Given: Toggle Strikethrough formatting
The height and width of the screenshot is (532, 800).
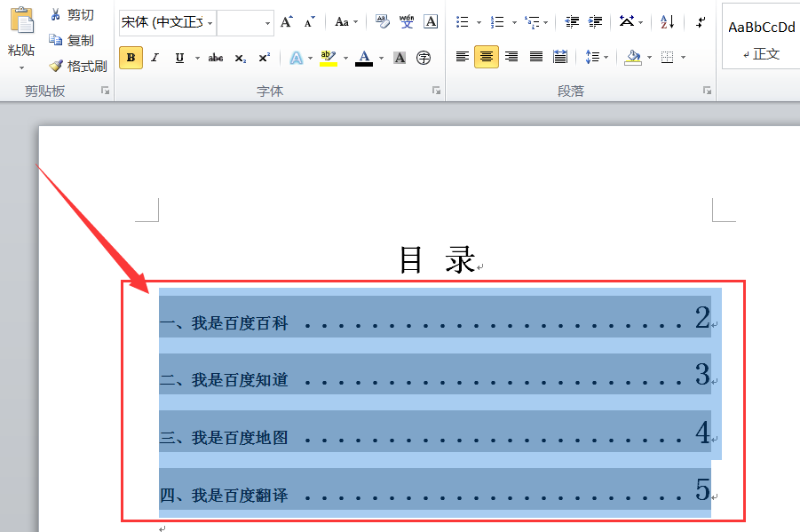Looking at the screenshot, I should (215, 58).
